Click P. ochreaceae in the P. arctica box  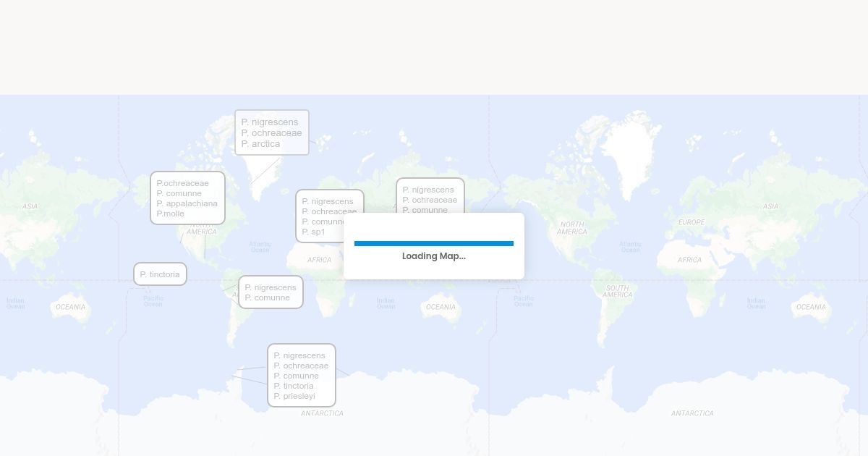(x=271, y=133)
